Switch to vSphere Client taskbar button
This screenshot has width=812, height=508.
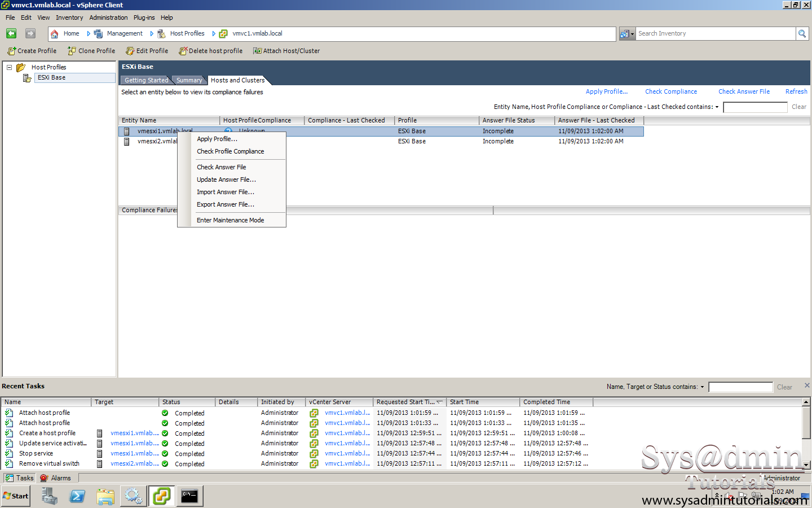(x=161, y=496)
